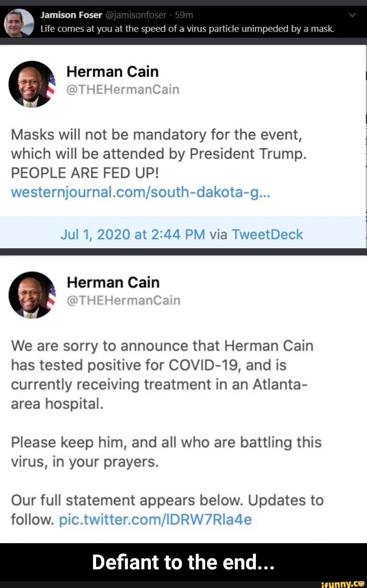367x588 pixels.
Task: Click @THEHermanCain handle on the masks tweet
Action: click(x=123, y=90)
